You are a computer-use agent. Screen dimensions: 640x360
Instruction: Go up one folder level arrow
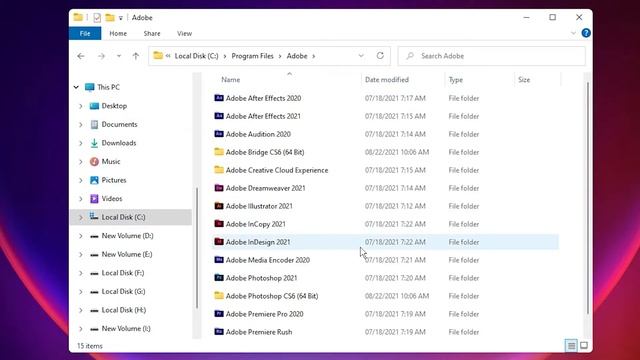[136, 56]
